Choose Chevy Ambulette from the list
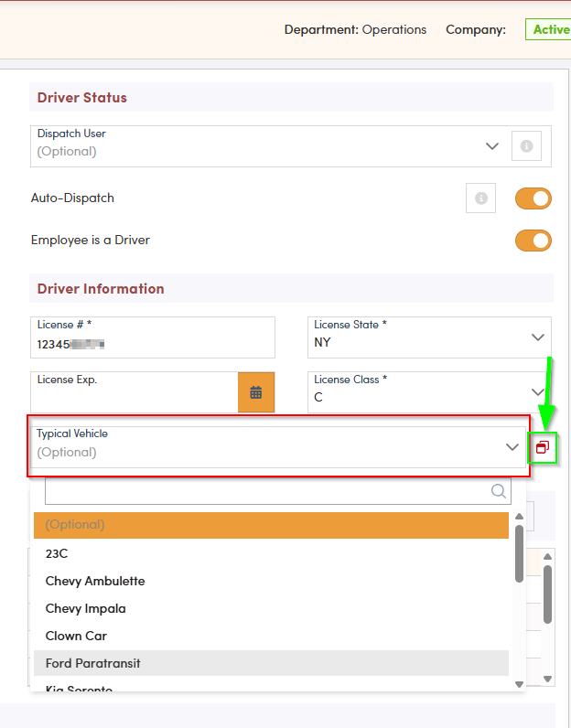Viewport: 571px width, 728px height. tap(95, 581)
